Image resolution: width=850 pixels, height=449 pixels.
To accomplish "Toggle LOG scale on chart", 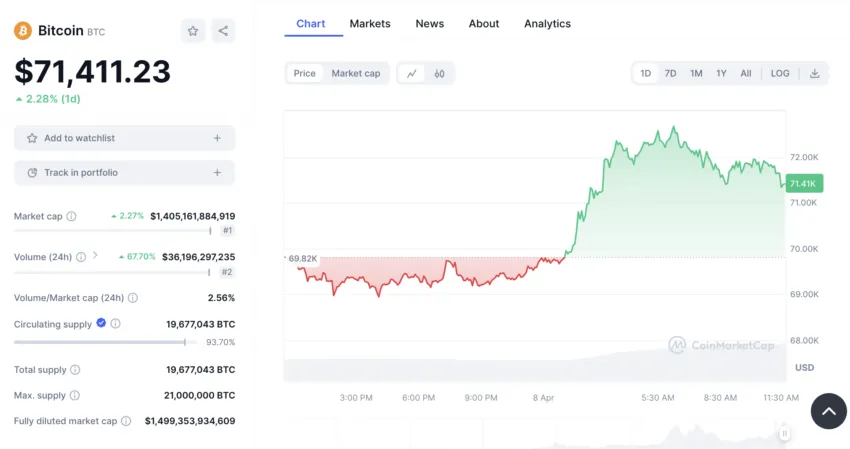I will pos(780,73).
